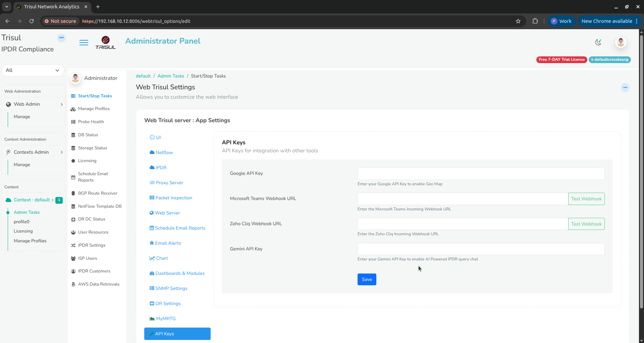Expand the Web Admin section
The image size is (644, 343).
point(34,104)
